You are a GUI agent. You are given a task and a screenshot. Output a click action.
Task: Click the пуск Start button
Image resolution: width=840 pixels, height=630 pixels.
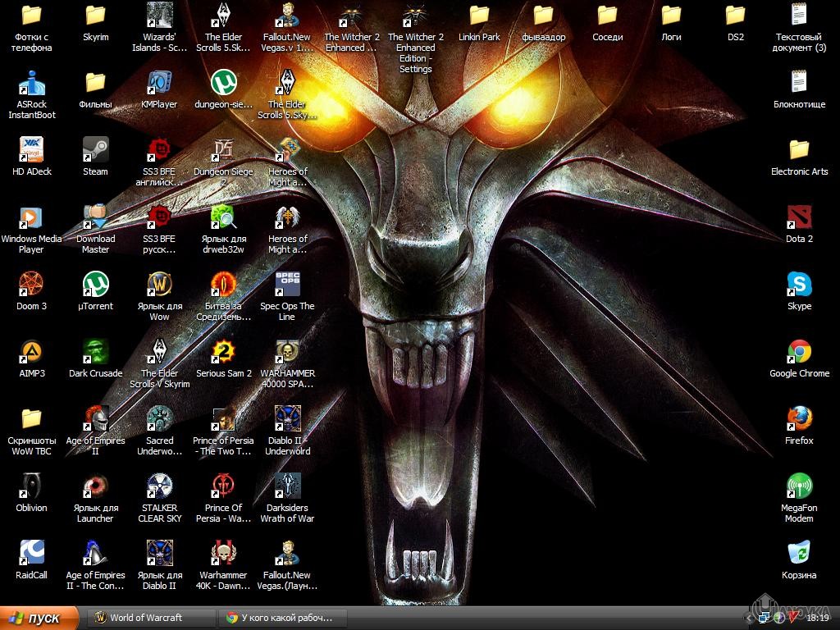click(x=39, y=618)
